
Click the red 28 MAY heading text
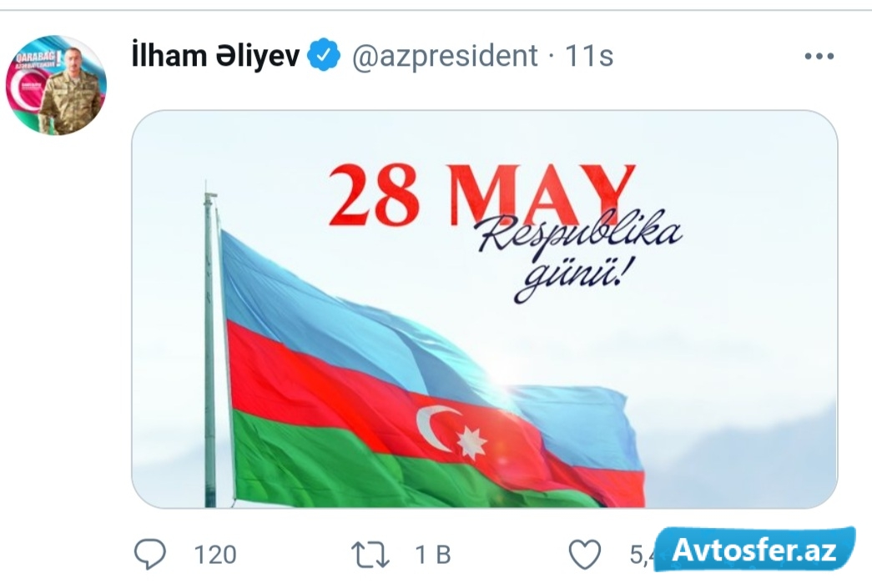(x=481, y=195)
